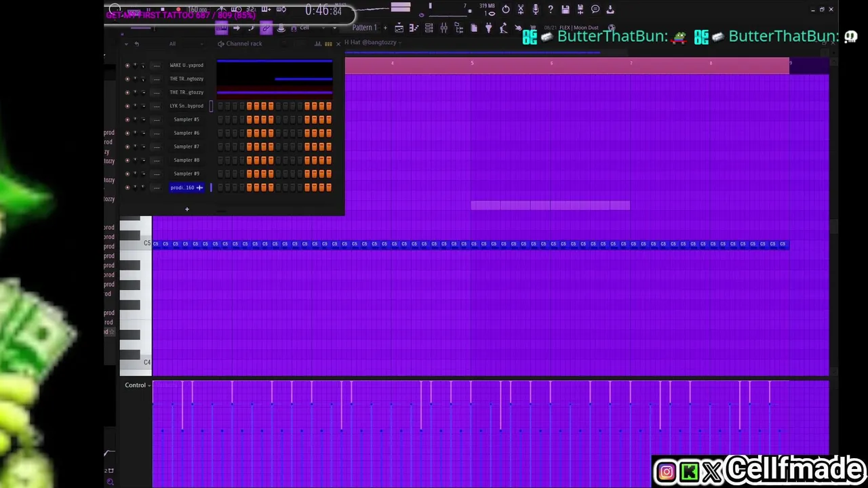Screen dimensions: 868x488
Task: Open the help question mark icon
Action: coord(551,9)
